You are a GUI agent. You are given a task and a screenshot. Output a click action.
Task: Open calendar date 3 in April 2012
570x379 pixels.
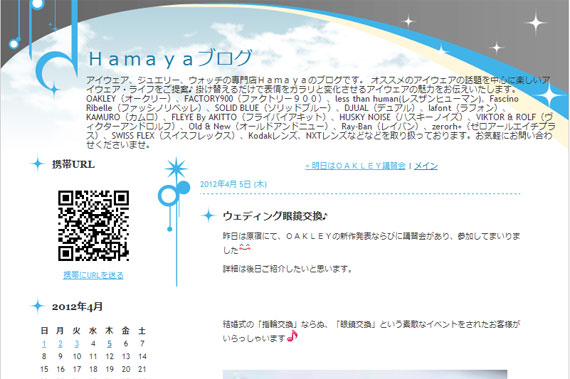coord(77,343)
